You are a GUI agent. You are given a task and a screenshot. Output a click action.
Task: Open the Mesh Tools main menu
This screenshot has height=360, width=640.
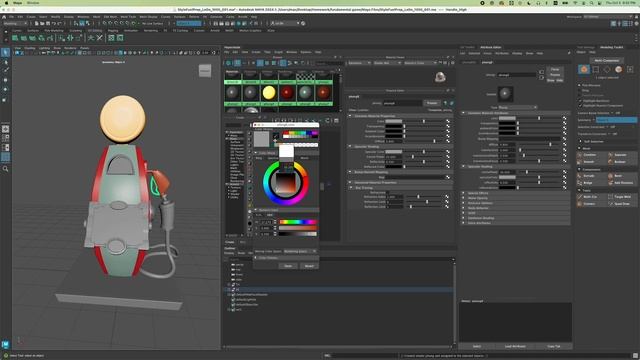128,17
